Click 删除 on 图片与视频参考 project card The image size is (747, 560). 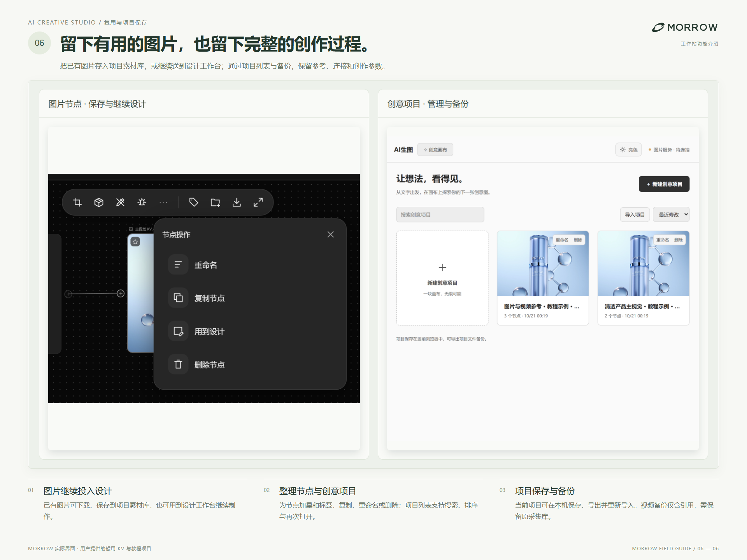578,240
